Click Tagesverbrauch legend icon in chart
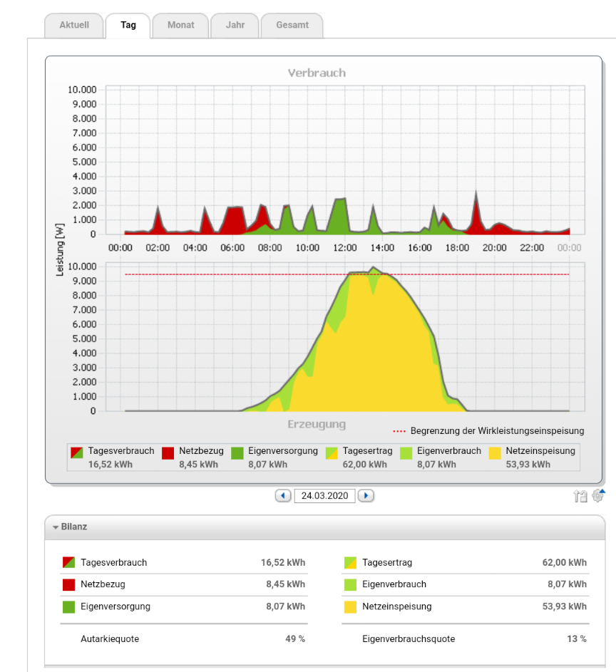This screenshot has width=616, height=672. [x=76, y=452]
